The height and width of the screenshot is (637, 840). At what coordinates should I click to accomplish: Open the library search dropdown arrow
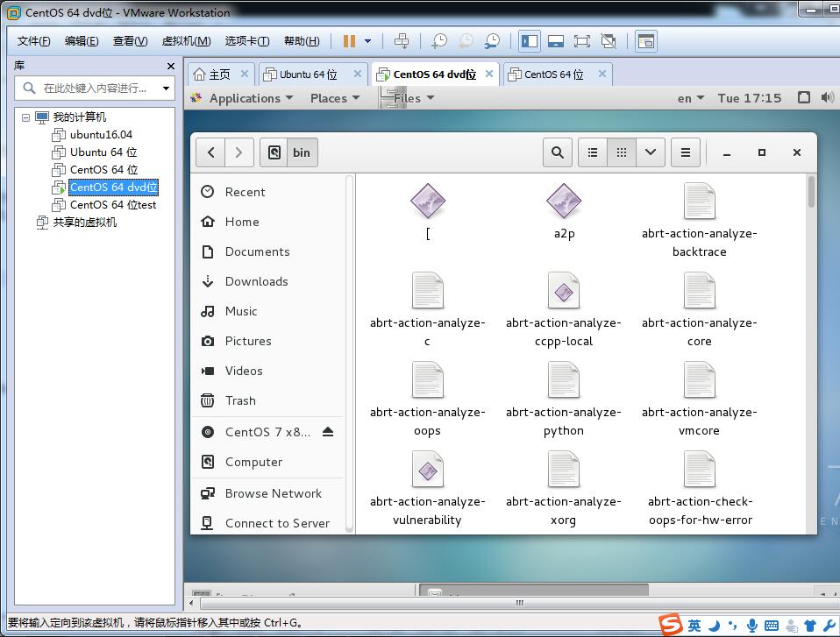[x=166, y=88]
